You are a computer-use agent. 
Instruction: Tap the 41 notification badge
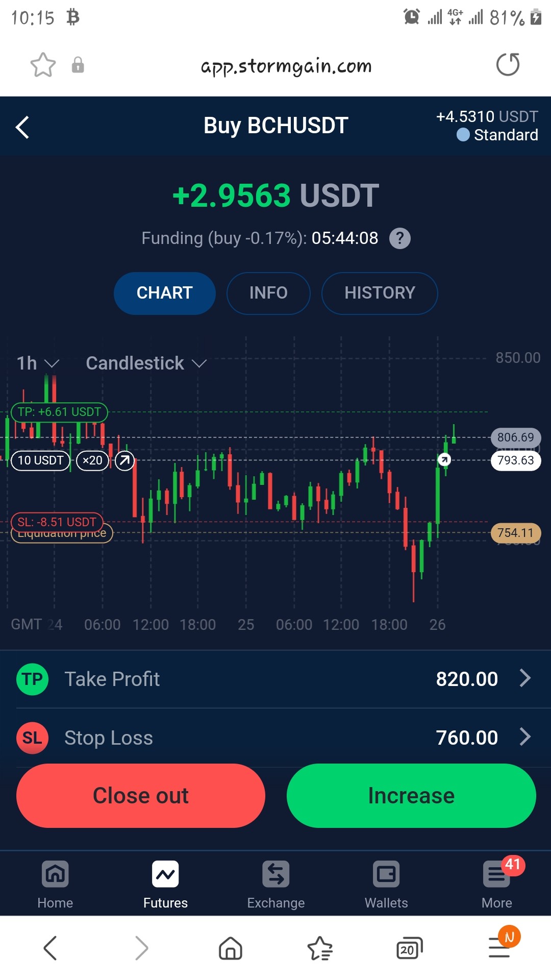click(x=513, y=865)
